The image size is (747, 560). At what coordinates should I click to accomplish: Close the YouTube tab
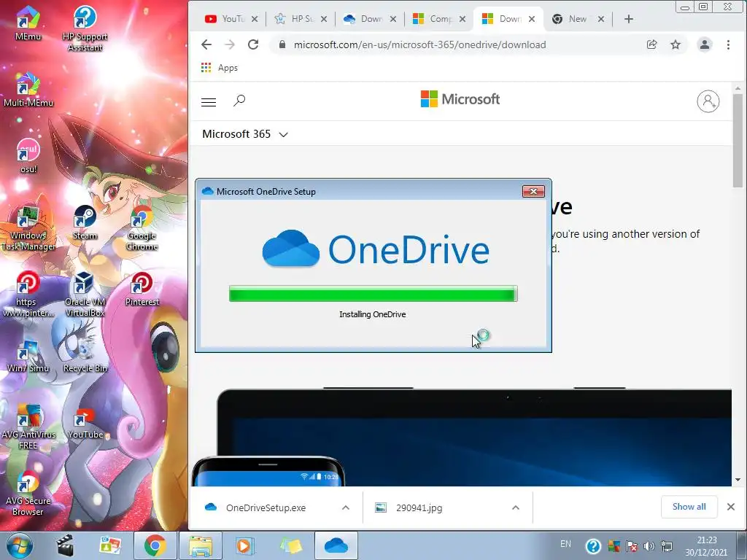point(255,19)
